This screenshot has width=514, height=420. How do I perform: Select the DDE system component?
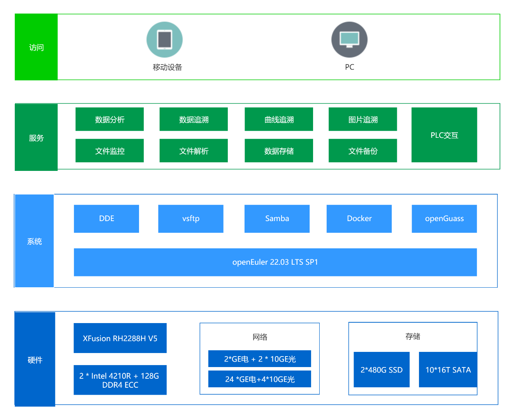pos(106,218)
